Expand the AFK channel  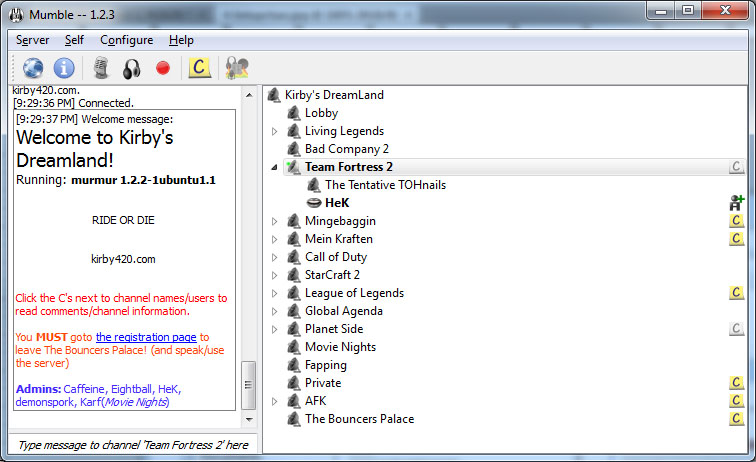click(x=274, y=401)
